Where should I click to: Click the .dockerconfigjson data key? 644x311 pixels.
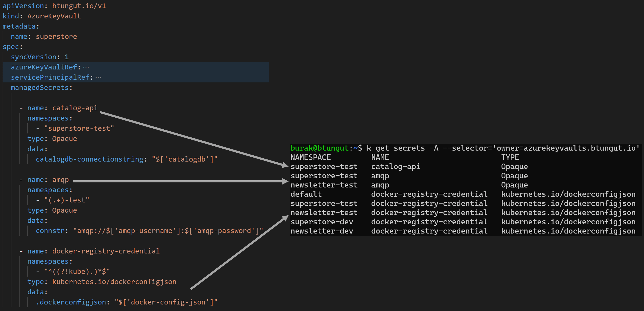pos(71,302)
